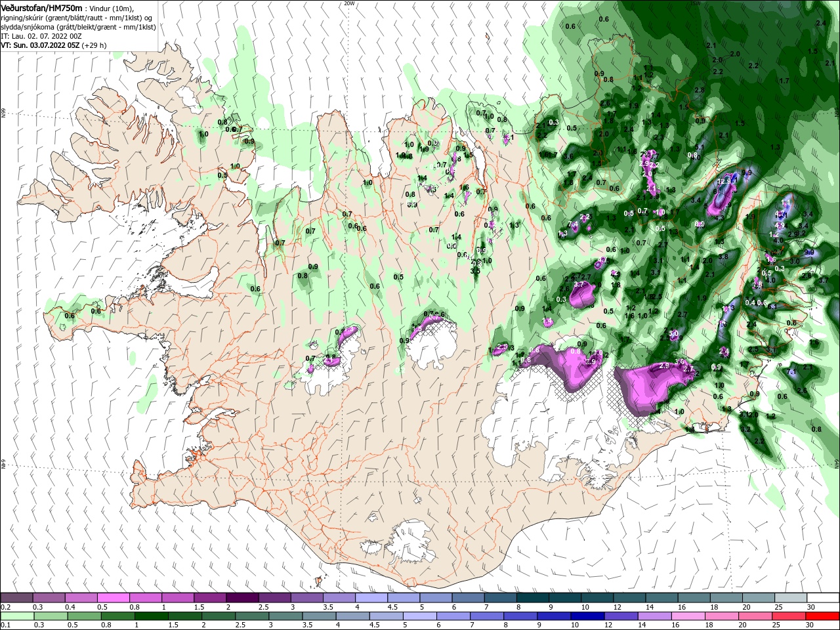
Task: Select bottom-row light blue swatch between 5 and 6
Action: pos(420,616)
